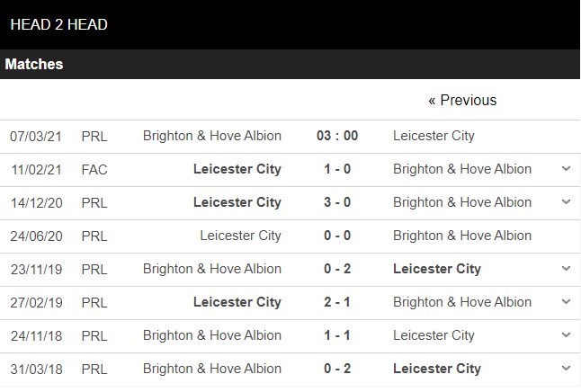This screenshot has height=392, width=581.
Task: Click the HEAD 2 HEAD title
Action: 59,24
